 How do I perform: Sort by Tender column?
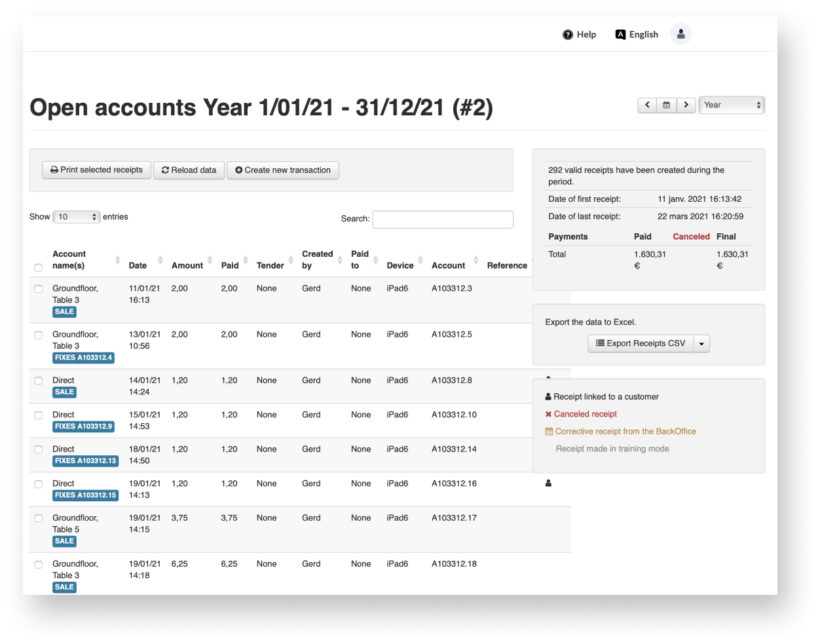pos(274,265)
